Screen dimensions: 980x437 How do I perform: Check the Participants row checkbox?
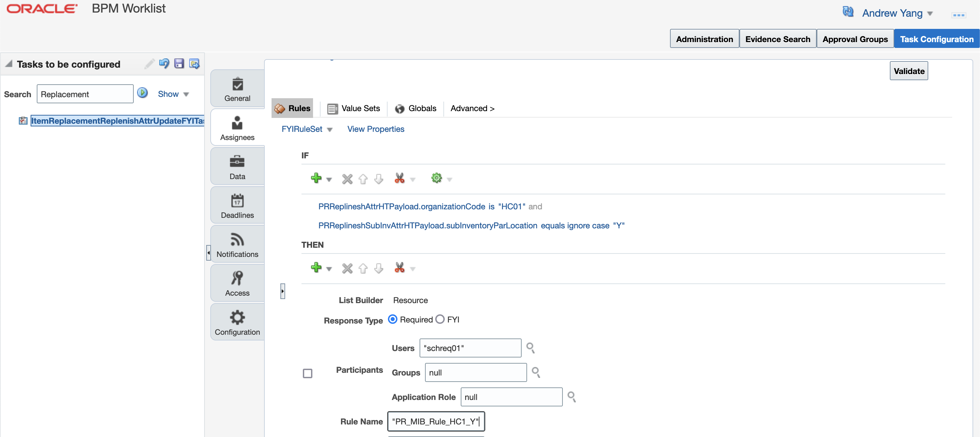pyautogui.click(x=307, y=373)
